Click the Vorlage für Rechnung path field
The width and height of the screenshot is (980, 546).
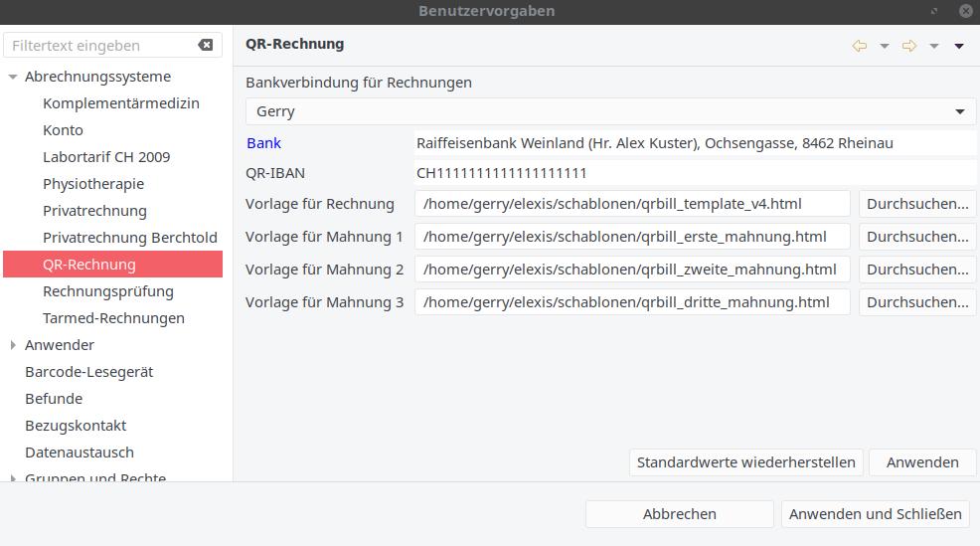(x=632, y=204)
